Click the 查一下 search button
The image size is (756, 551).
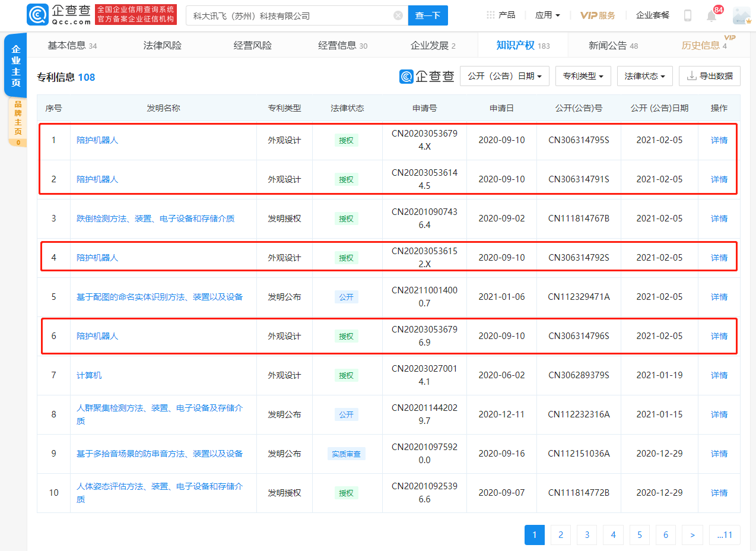[428, 15]
